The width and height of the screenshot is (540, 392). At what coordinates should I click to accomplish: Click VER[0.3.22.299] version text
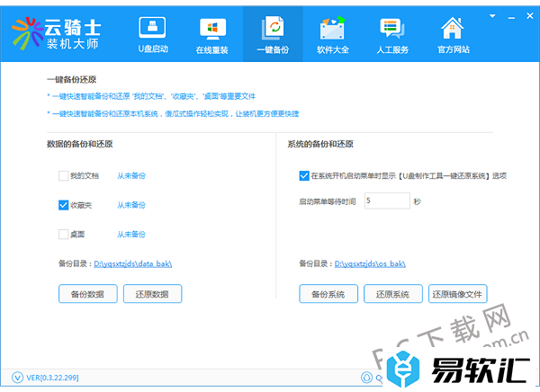[52, 378]
